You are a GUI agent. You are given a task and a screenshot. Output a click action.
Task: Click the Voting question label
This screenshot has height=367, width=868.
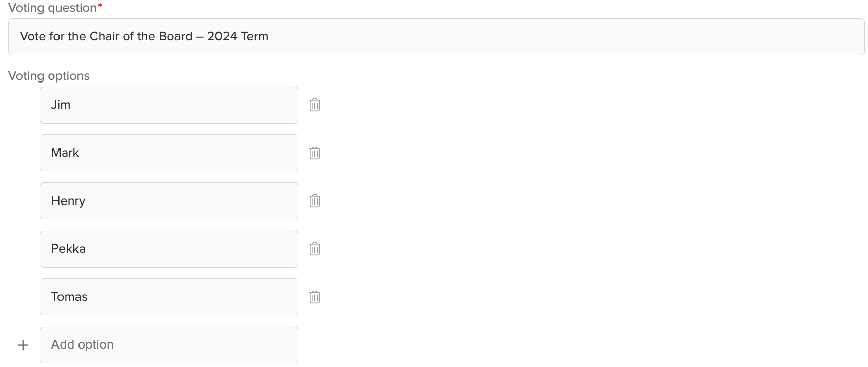click(52, 8)
